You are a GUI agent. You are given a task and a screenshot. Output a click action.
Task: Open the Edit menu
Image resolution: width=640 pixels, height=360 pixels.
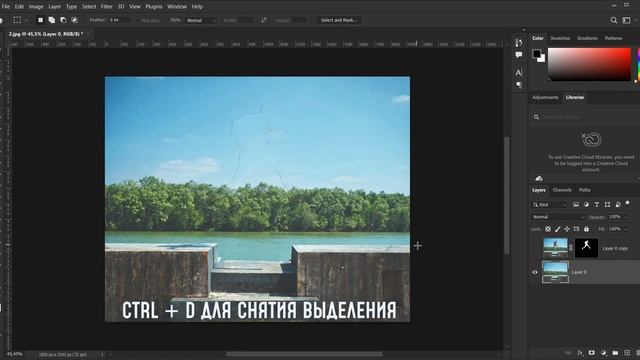(19, 7)
